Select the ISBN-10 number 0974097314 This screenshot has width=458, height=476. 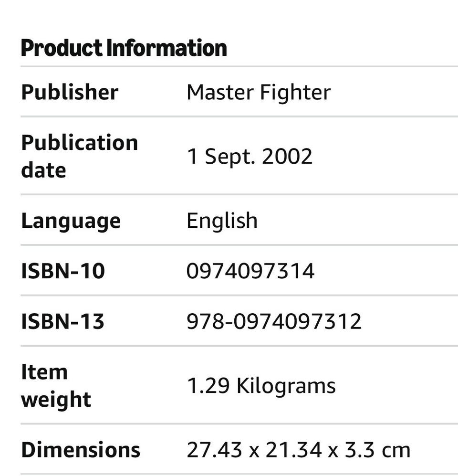click(250, 271)
